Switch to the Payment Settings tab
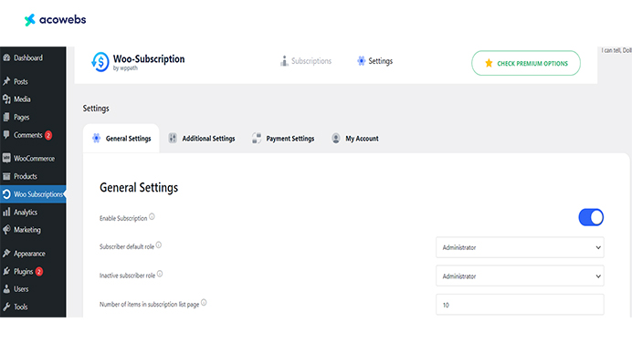Screen dimensions: 632x364 [x=283, y=139]
